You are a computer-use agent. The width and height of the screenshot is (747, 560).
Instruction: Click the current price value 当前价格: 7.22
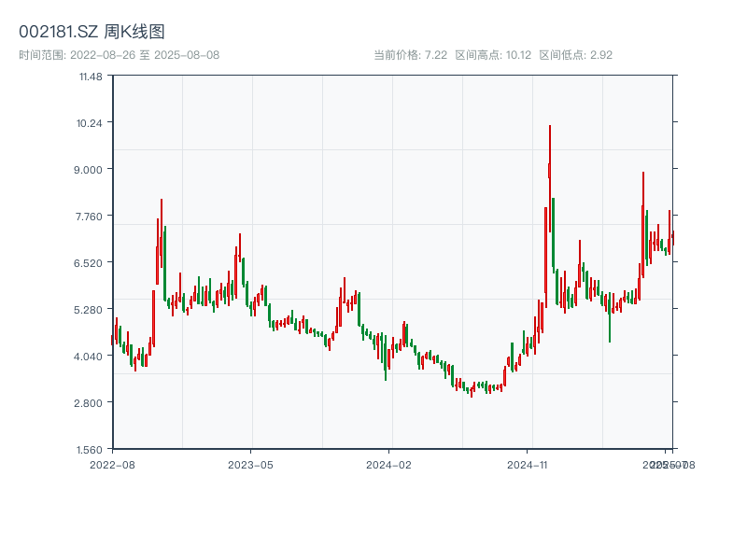click(411, 55)
